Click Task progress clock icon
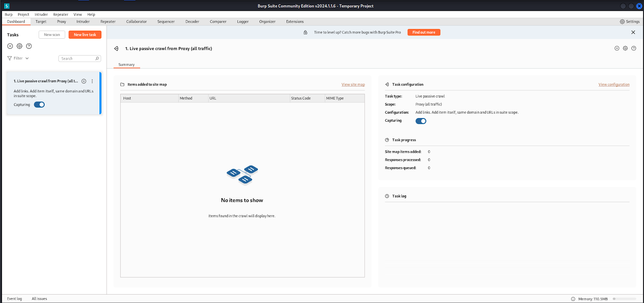This screenshot has height=303, width=644. pos(387,140)
